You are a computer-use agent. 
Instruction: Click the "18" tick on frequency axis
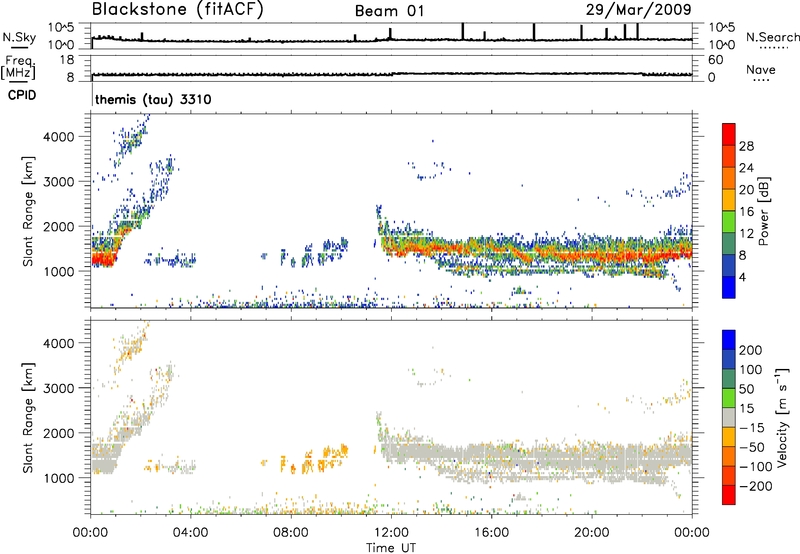67,60
